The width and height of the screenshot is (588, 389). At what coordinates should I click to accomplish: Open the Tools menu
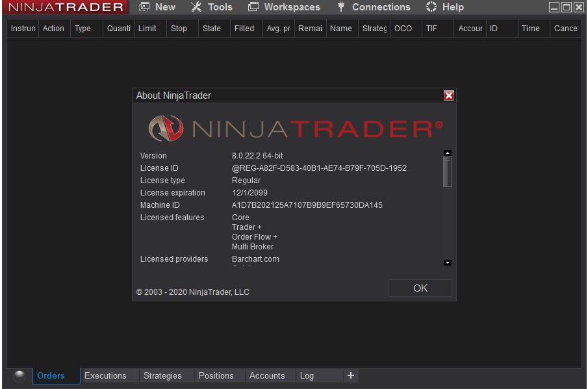(x=212, y=7)
